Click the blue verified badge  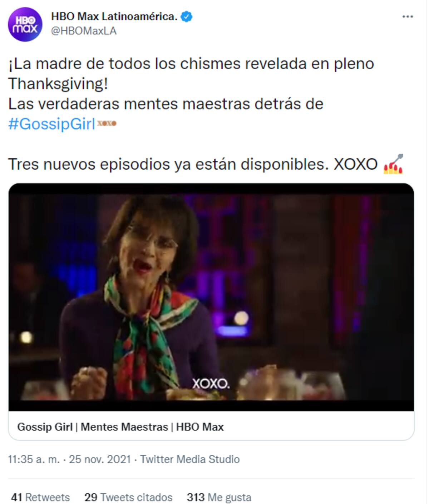(x=187, y=16)
